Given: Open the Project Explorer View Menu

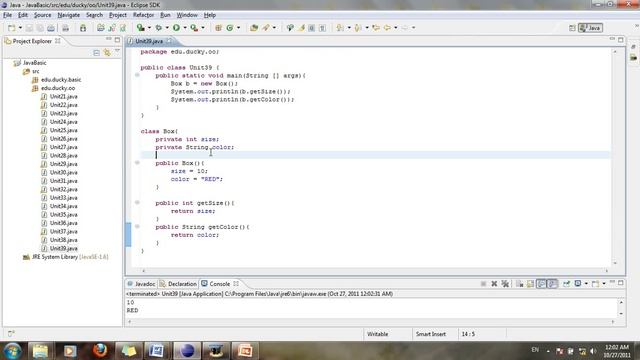Looking at the screenshot, I should [117, 51].
